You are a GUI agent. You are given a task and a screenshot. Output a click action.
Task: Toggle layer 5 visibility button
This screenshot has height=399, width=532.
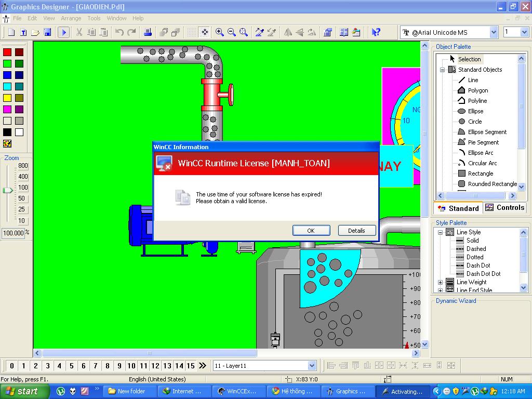click(72, 366)
